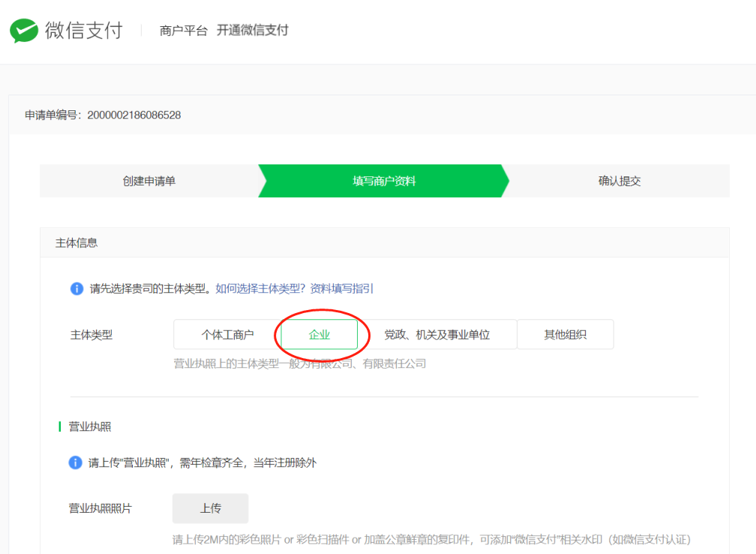
Task: Click the application number 2000002186086528
Action: (x=134, y=115)
